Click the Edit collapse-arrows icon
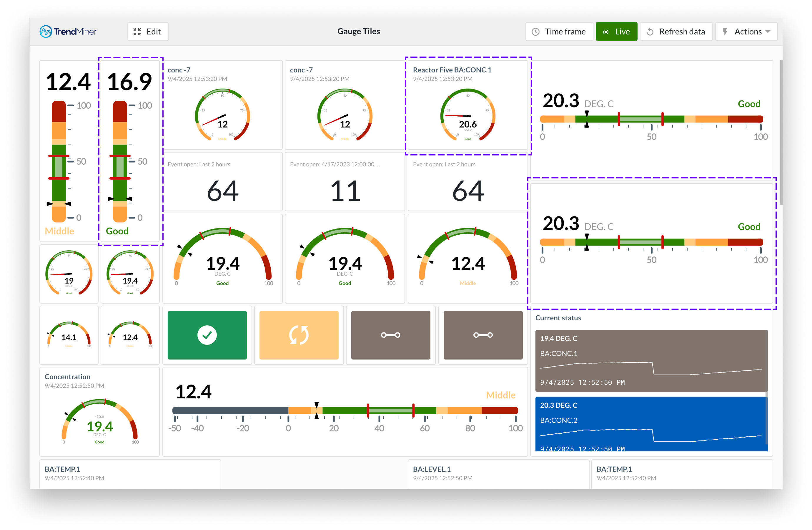This screenshot has height=530, width=812. tap(137, 32)
